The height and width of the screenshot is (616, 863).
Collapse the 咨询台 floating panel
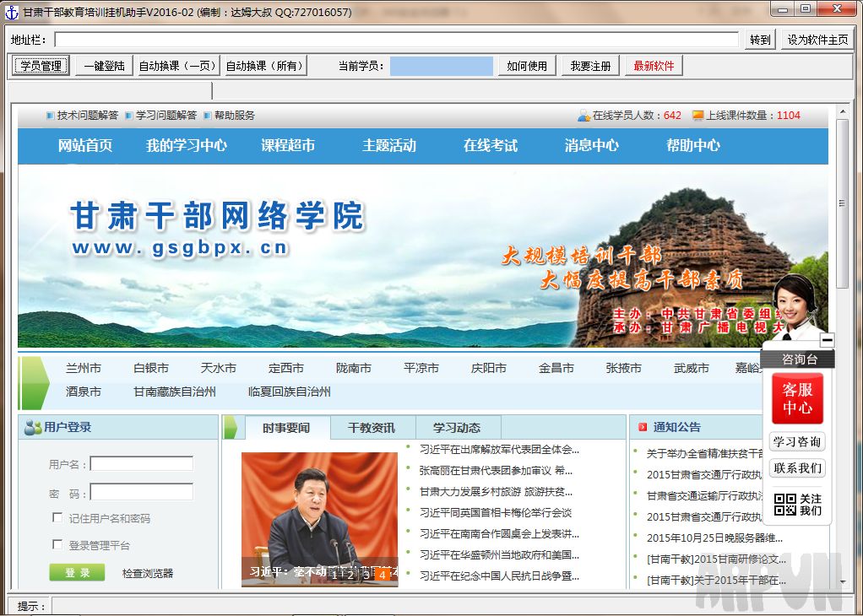(x=827, y=341)
